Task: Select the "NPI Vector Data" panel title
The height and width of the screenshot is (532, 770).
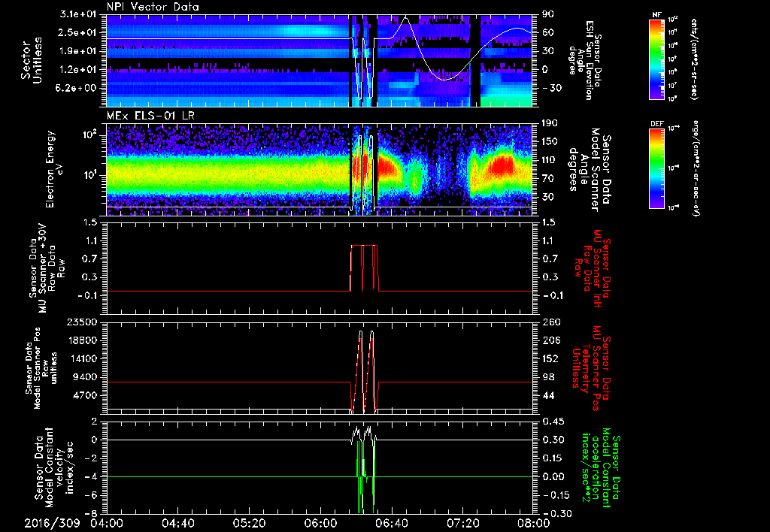Action: coord(153,7)
